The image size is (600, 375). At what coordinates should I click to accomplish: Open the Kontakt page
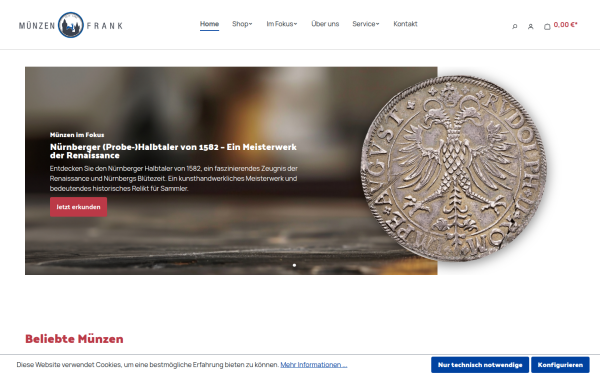405,24
